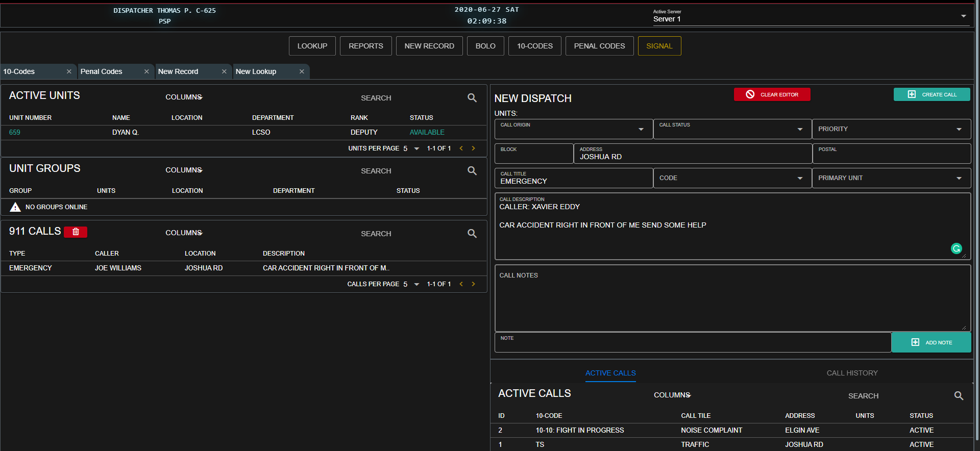
Task: Click the Add Note button
Action: pyautogui.click(x=931, y=342)
